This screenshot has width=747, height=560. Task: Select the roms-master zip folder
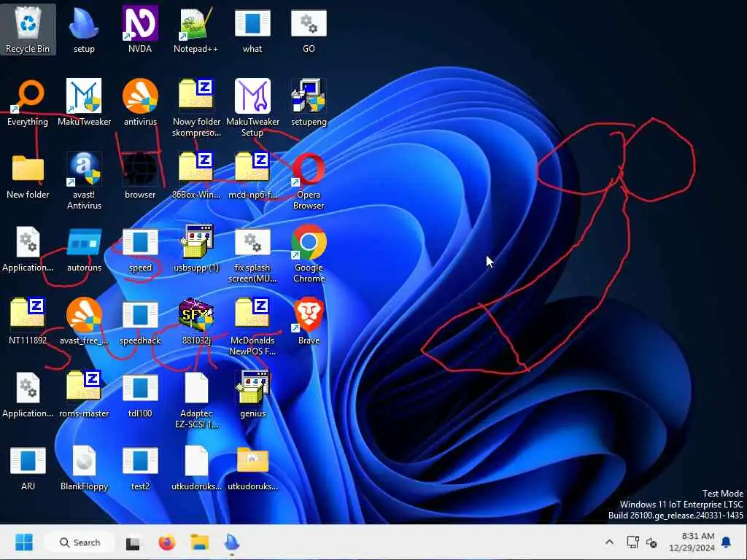coord(84,394)
